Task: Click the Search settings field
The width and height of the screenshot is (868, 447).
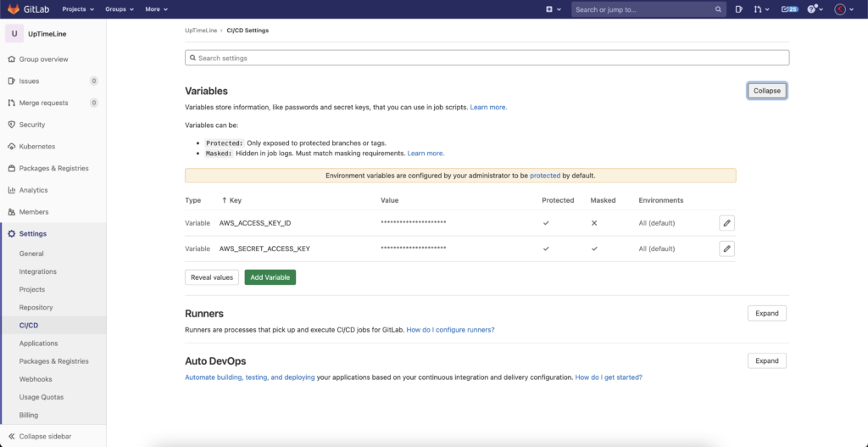Action: tap(487, 59)
